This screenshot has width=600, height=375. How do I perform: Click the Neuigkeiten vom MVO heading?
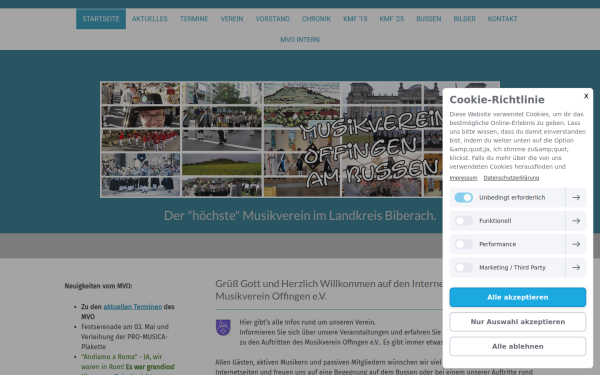coord(98,286)
